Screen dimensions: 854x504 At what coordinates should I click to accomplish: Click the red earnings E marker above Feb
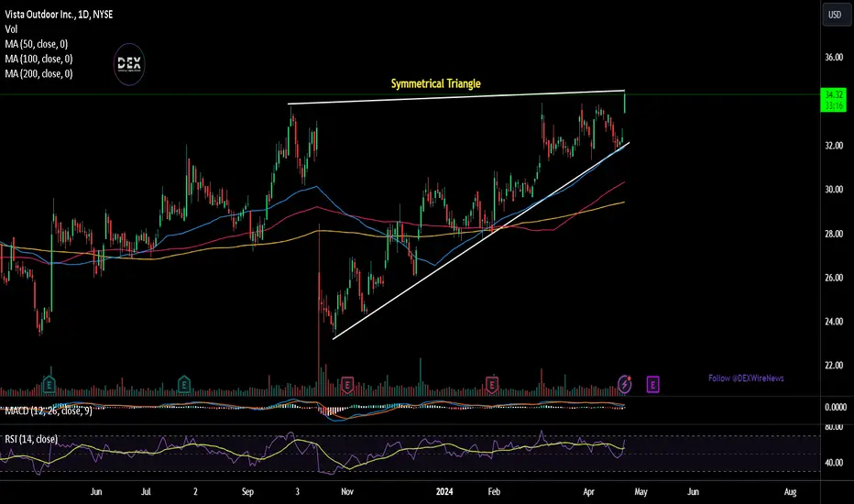coord(492,385)
